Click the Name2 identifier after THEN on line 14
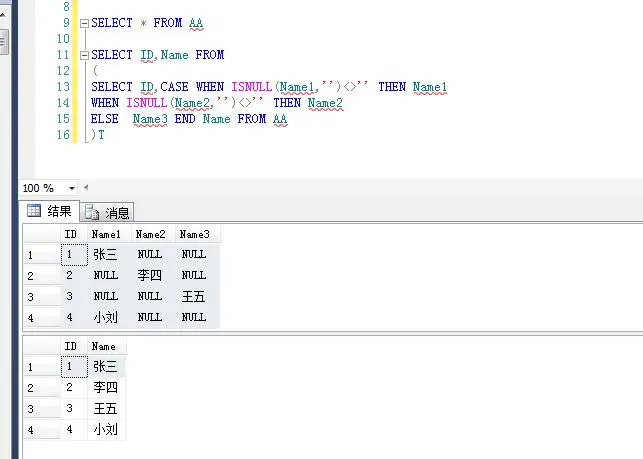643x459 pixels. coord(325,103)
